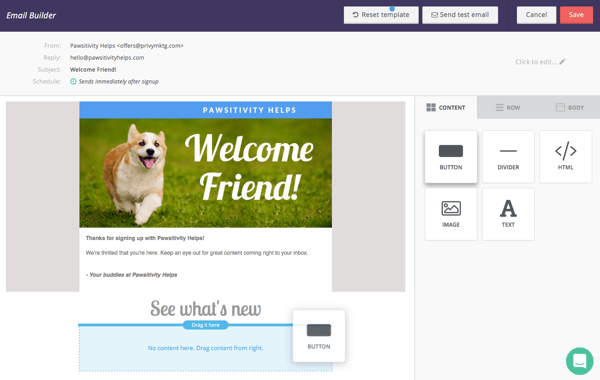
Task: Select the Text content block
Action: coord(508,214)
